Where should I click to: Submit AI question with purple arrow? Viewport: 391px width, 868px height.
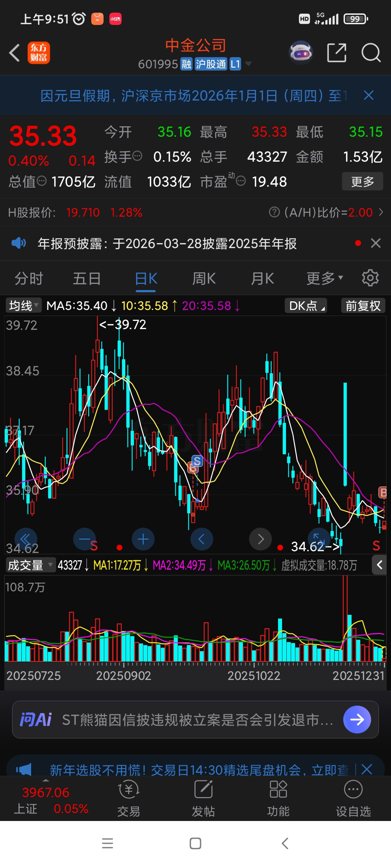[357, 720]
